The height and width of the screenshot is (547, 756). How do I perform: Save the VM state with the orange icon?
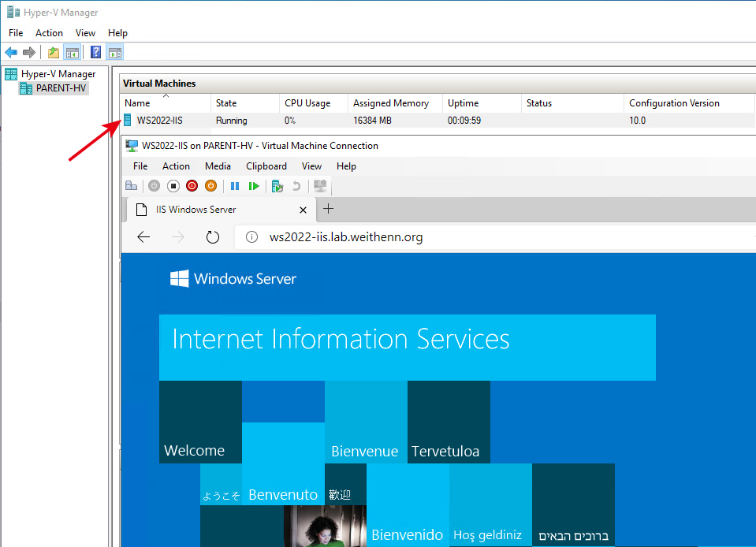(x=210, y=186)
